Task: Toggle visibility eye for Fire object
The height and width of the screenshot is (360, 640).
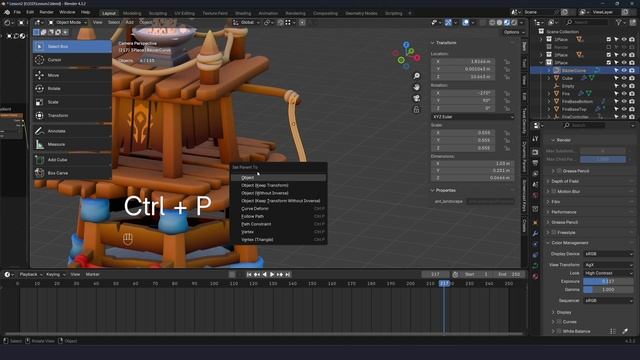Action: coord(624,93)
